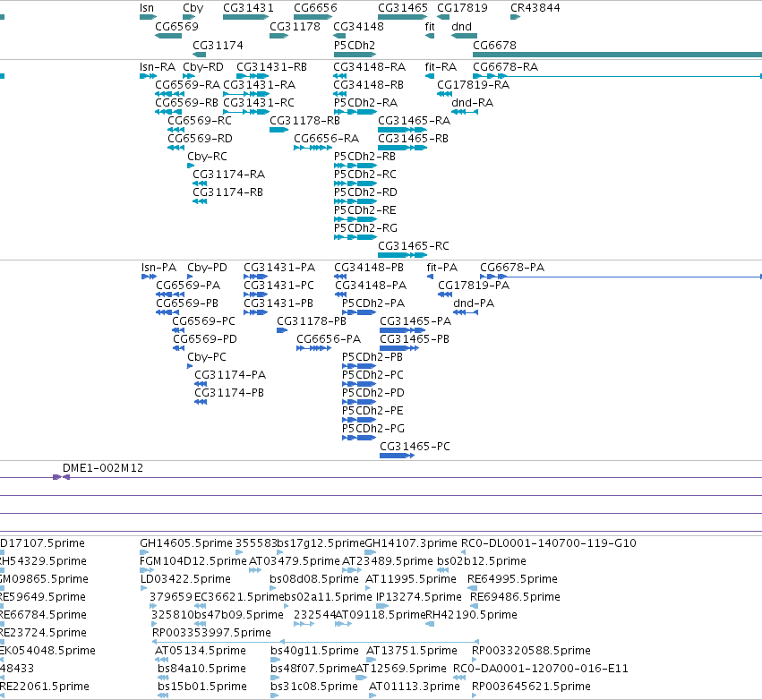Select the fit-PA protein label
762x700 pixels.
coord(441,267)
